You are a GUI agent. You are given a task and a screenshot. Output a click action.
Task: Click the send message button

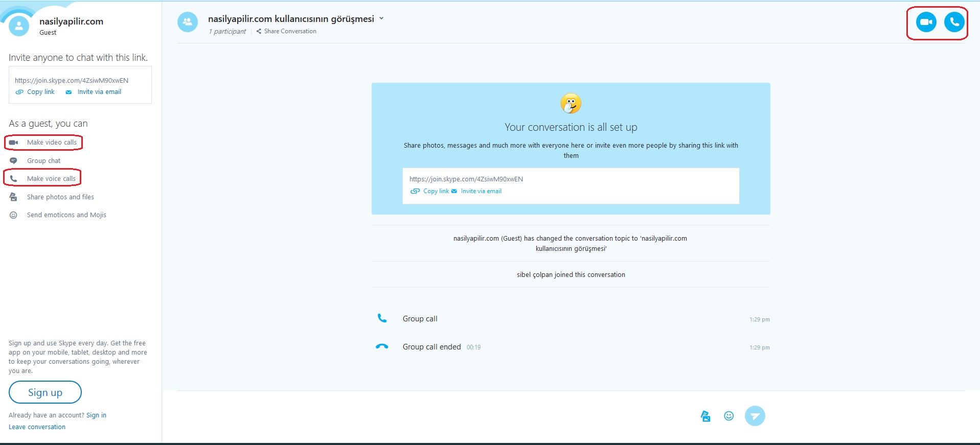click(x=755, y=416)
